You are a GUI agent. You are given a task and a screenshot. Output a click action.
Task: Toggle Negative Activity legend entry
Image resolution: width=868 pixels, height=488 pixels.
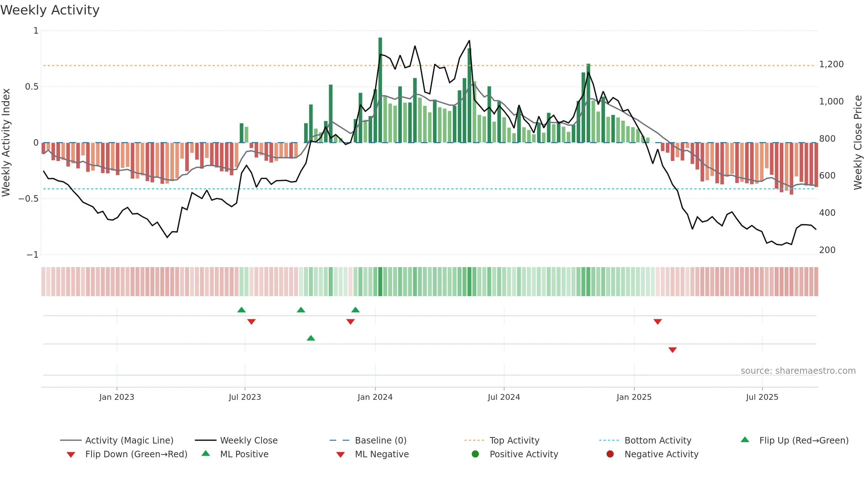[x=652, y=454]
